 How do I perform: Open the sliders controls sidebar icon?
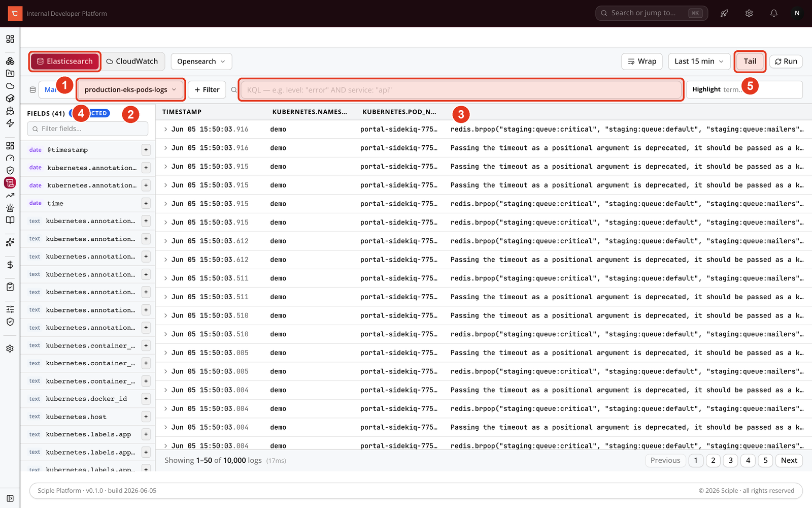click(x=10, y=309)
